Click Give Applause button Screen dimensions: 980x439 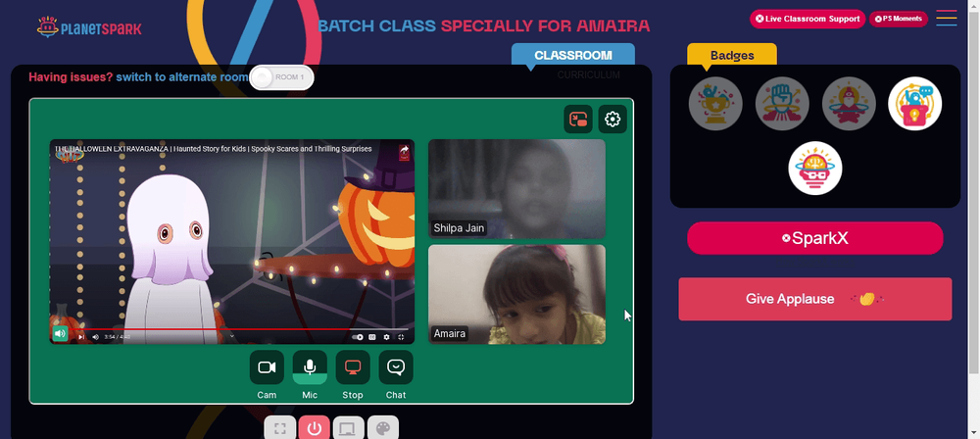click(815, 299)
